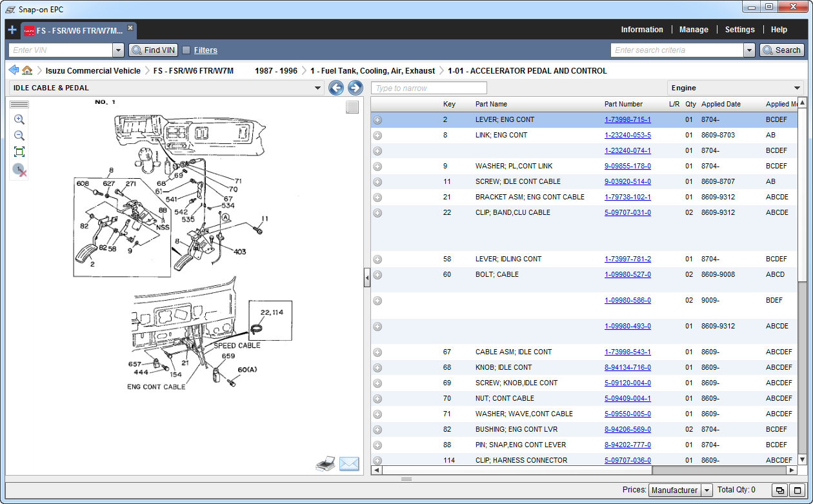813x504 pixels.
Task: Select the FS - FSR/W6 FTR/W7M tab
Action: point(78,30)
